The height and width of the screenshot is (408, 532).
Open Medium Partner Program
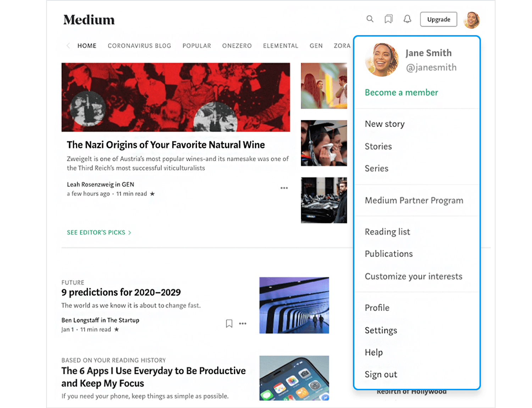click(x=414, y=200)
